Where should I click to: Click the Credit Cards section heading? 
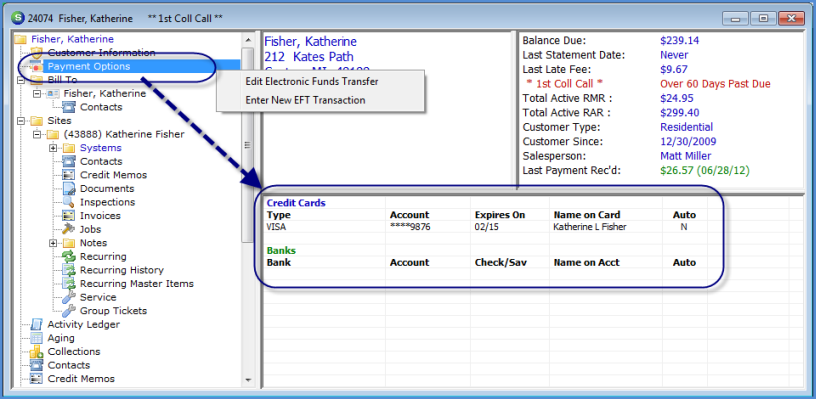coord(296,203)
